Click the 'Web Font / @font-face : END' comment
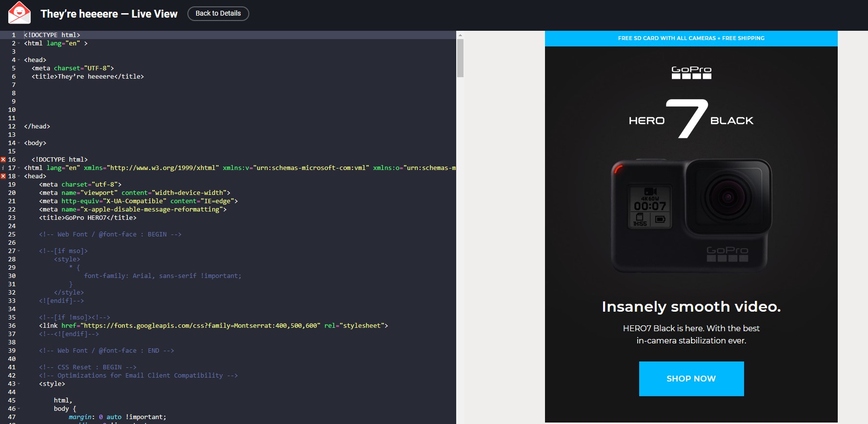This screenshot has width=868, height=424. [106, 351]
